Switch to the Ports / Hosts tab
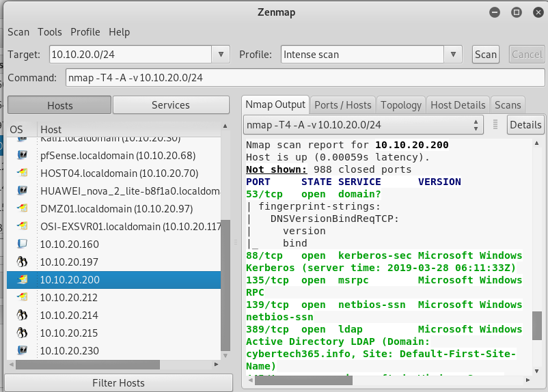This screenshot has height=392, width=548. coord(343,105)
